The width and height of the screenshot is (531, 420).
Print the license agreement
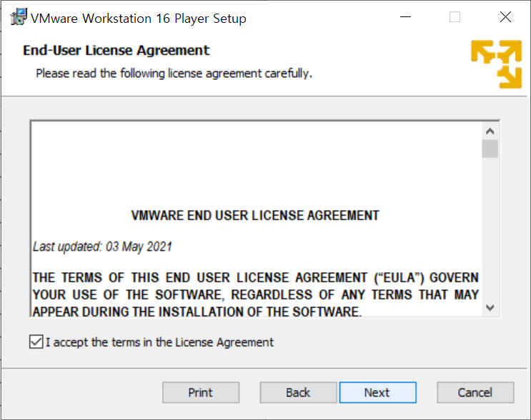point(201,393)
